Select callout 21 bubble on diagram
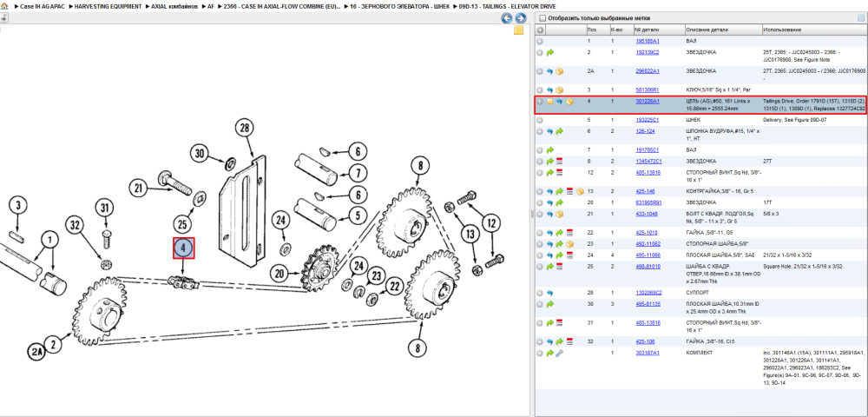The height and width of the screenshot is (417, 868). (x=140, y=188)
